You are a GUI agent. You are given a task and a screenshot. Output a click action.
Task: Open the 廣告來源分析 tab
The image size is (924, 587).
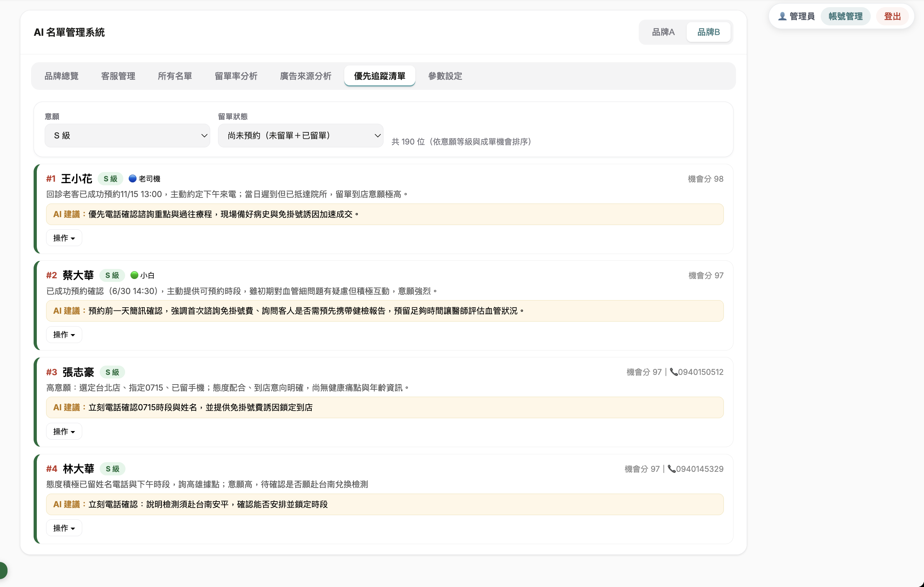306,76
